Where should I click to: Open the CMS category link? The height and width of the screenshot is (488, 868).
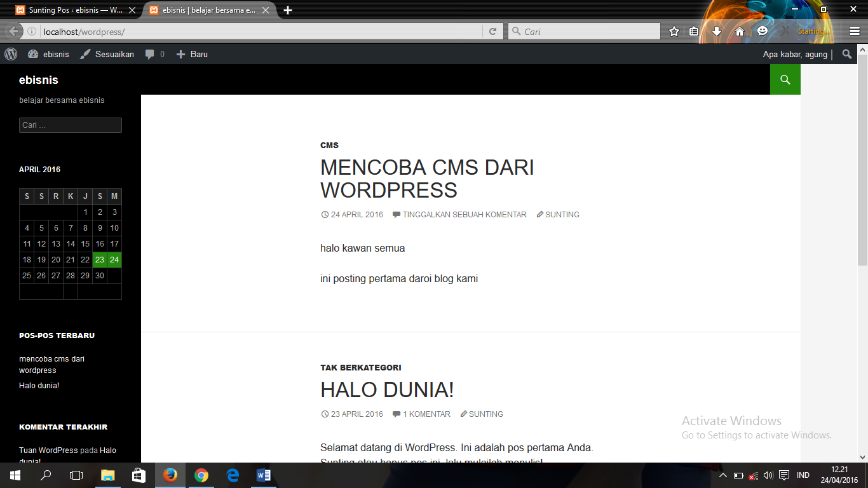point(329,146)
